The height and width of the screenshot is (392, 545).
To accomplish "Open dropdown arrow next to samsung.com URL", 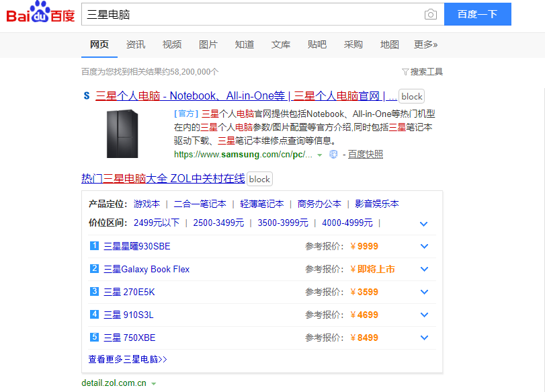I will 320,155.
